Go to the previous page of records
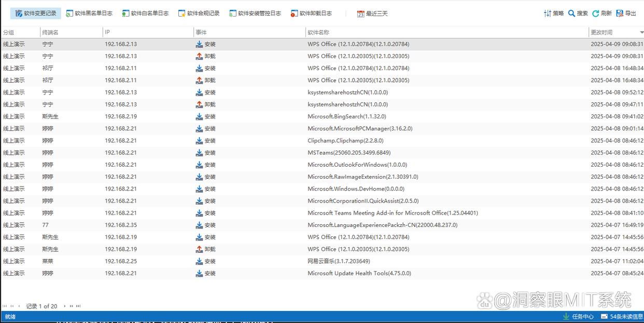This screenshot has width=644, height=323. pyautogui.click(x=12, y=306)
